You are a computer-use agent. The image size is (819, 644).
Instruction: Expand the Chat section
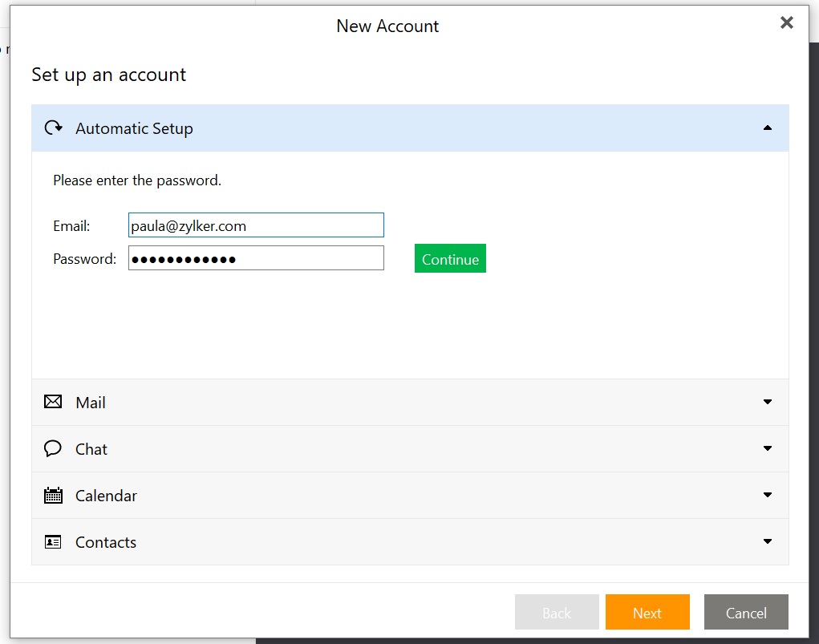coord(768,448)
